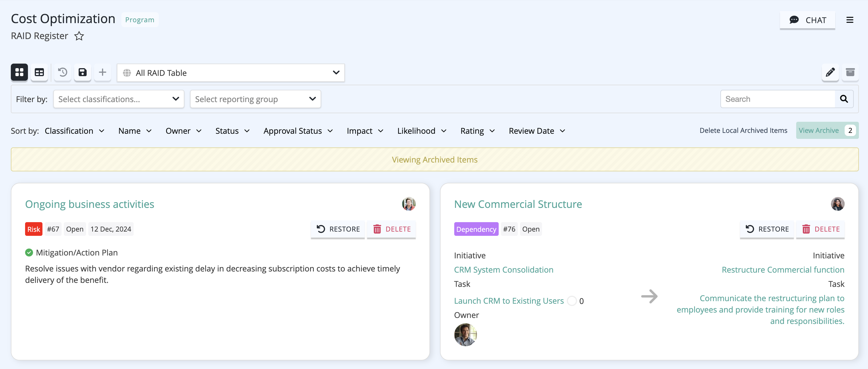
Task: Click the pencil edit icon
Action: pos(830,72)
